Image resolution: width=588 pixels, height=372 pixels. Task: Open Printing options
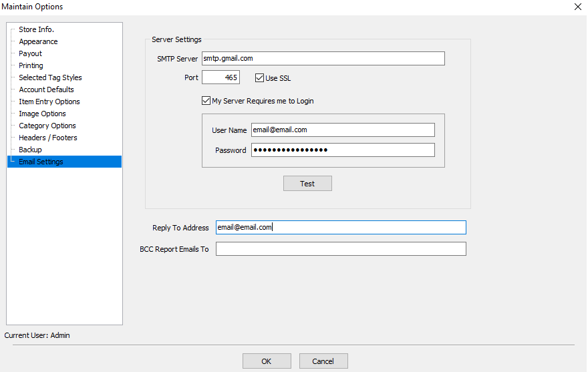(31, 65)
